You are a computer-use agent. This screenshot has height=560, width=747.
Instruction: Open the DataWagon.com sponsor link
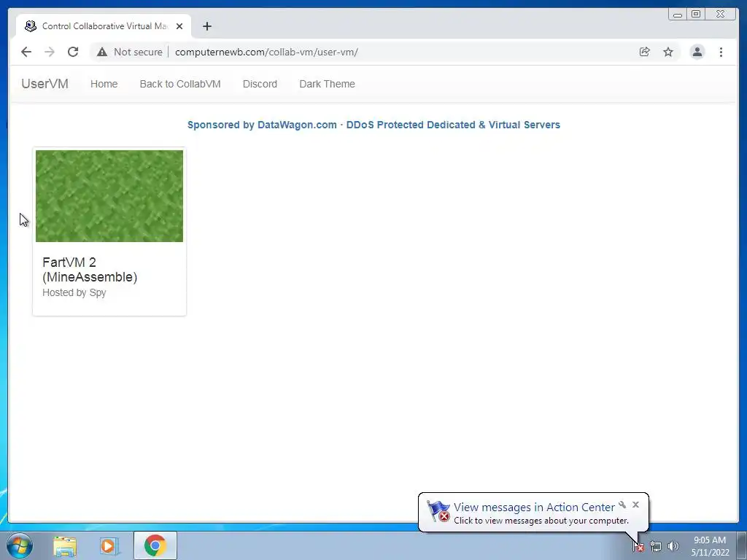(373, 125)
